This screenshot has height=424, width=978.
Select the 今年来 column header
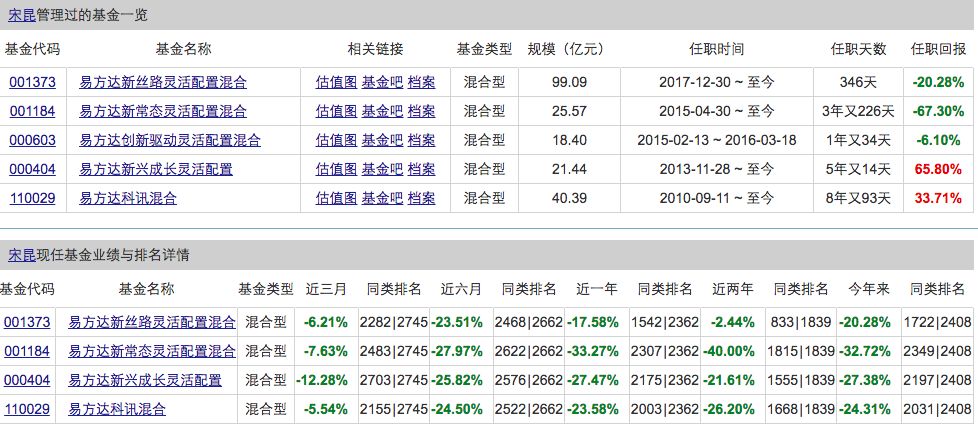[869, 289]
